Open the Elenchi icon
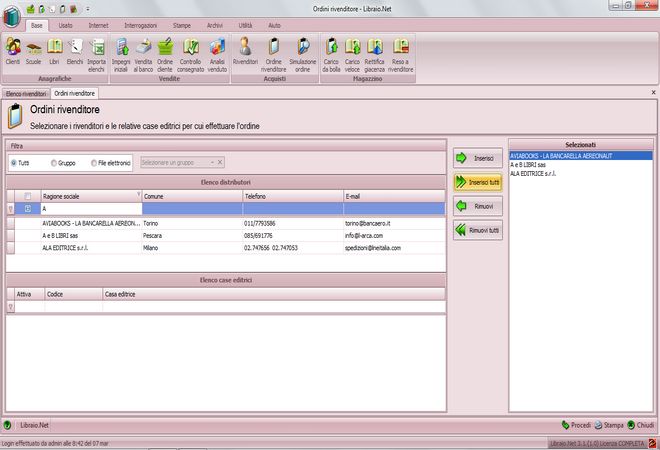The height and width of the screenshot is (450, 660). click(75, 51)
